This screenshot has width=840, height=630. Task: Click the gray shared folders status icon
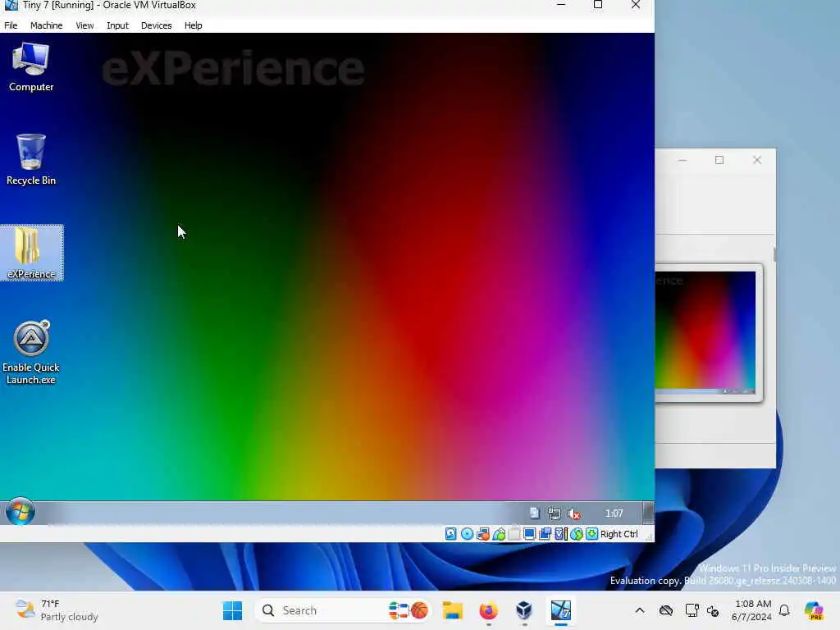pyautogui.click(x=514, y=533)
